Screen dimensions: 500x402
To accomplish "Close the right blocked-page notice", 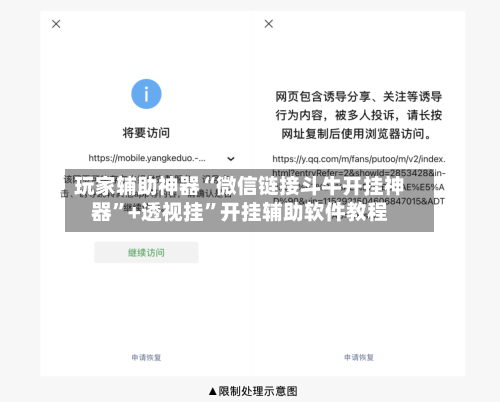I will (269, 24).
